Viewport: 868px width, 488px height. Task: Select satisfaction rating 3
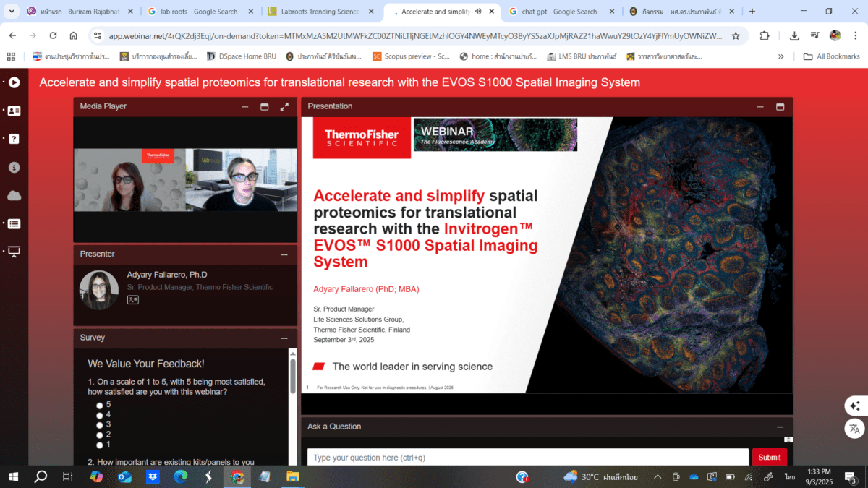pyautogui.click(x=100, y=424)
